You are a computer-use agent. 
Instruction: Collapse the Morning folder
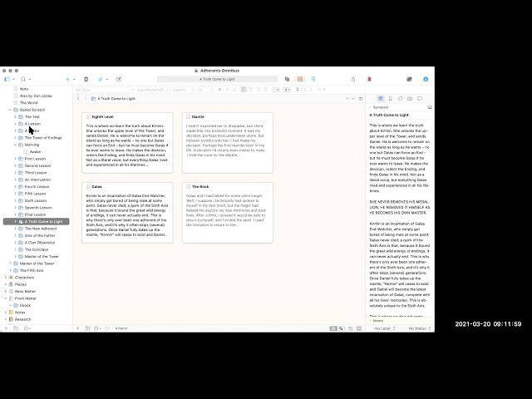(x=15, y=145)
